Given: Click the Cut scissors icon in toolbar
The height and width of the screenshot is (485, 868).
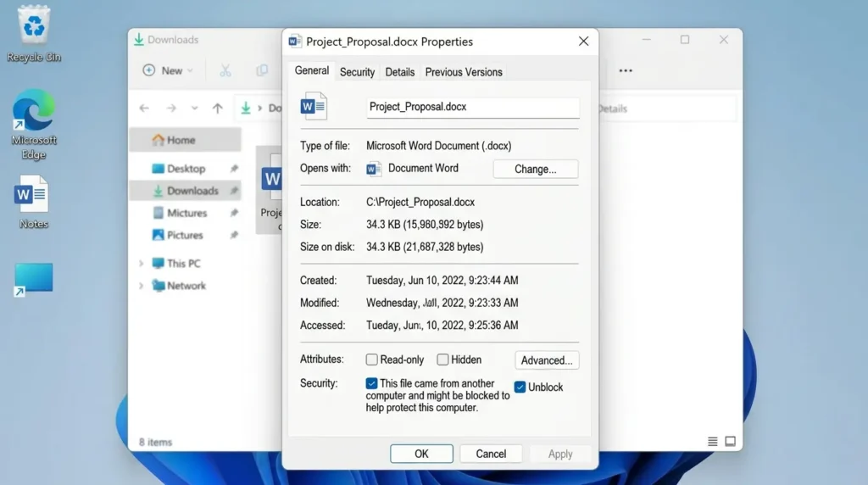Looking at the screenshot, I should point(225,70).
